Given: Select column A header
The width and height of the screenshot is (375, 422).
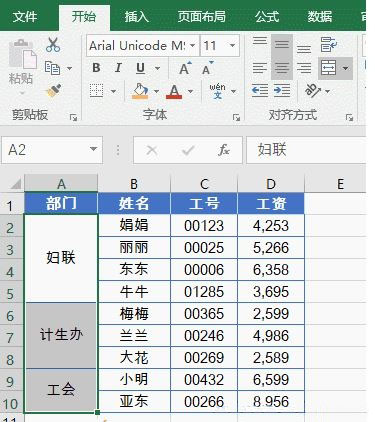Looking at the screenshot, I should (61, 184).
